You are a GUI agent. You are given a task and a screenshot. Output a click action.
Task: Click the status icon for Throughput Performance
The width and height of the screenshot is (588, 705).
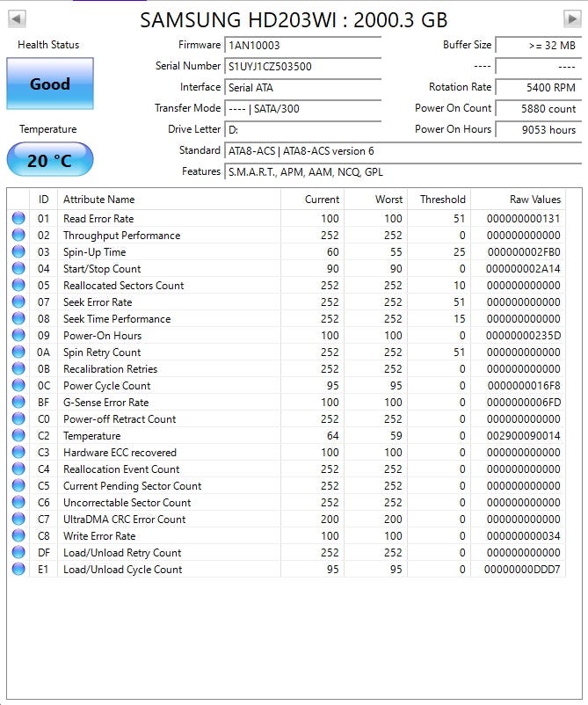(18, 235)
